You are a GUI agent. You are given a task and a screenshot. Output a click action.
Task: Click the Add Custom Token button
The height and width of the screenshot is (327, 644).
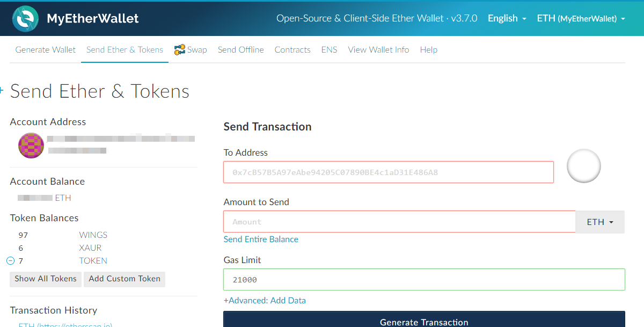click(125, 279)
